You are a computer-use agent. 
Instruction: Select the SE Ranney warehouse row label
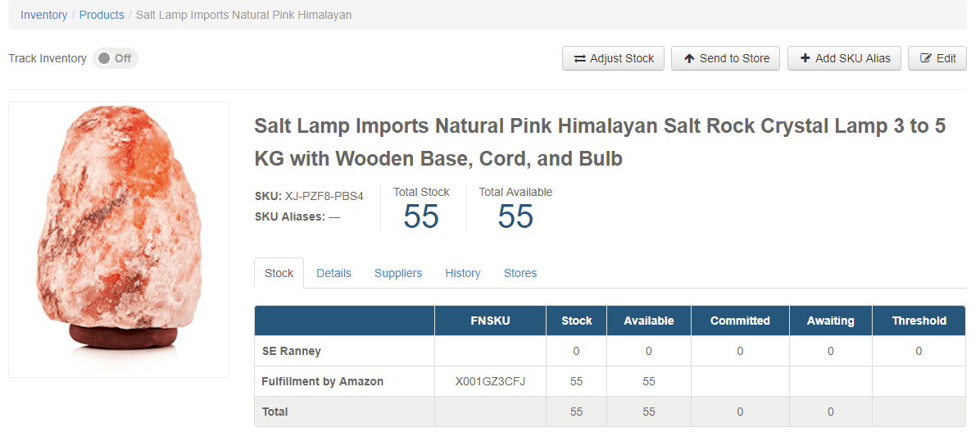click(x=291, y=351)
